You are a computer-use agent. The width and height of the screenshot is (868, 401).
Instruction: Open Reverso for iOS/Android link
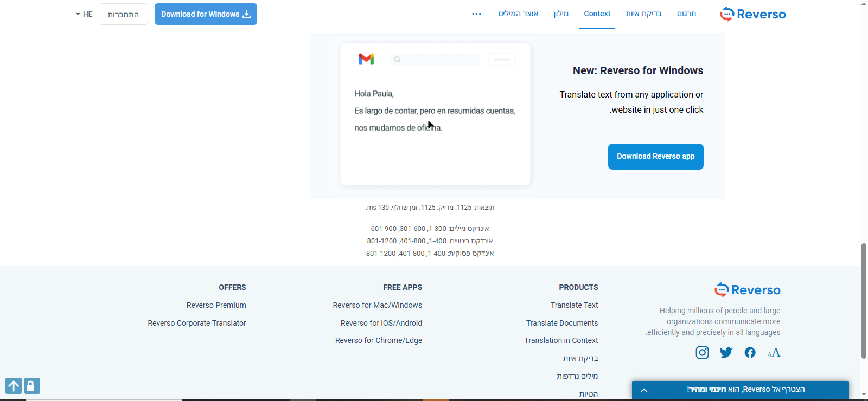[381, 323]
